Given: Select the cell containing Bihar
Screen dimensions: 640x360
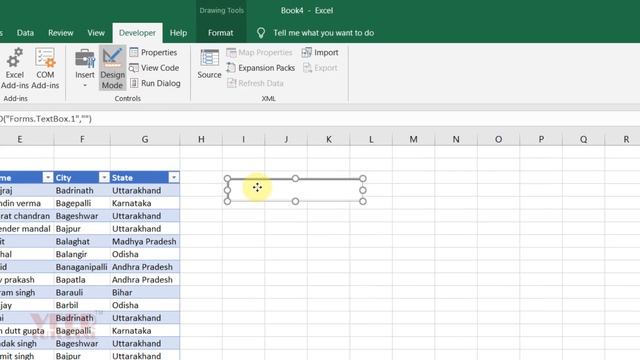Looking at the screenshot, I should click(145, 292).
